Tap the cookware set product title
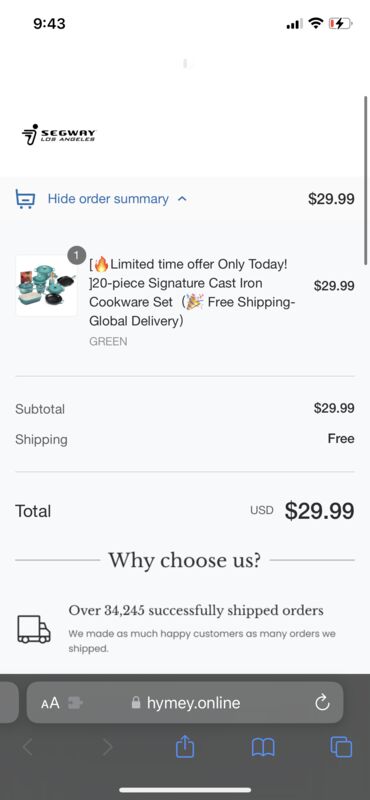The image size is (370, 800). tap(192, 293)
